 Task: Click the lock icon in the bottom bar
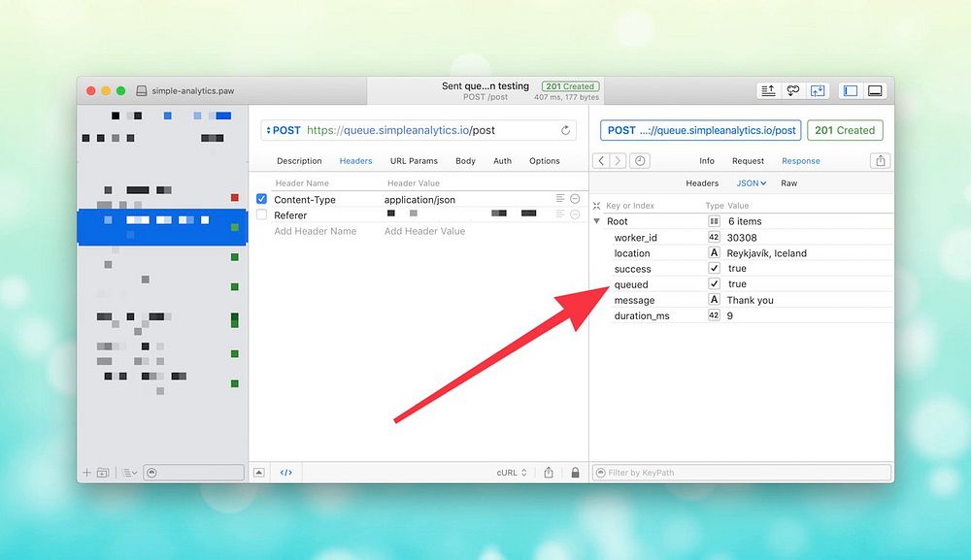coord(575,473)
